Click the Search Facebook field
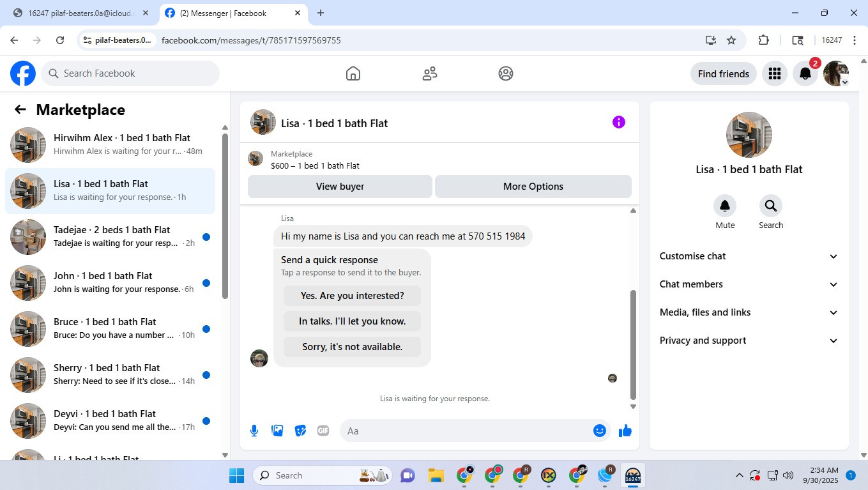Image resolution: width=868 pixels, height=490 pixels. (130, 73)
